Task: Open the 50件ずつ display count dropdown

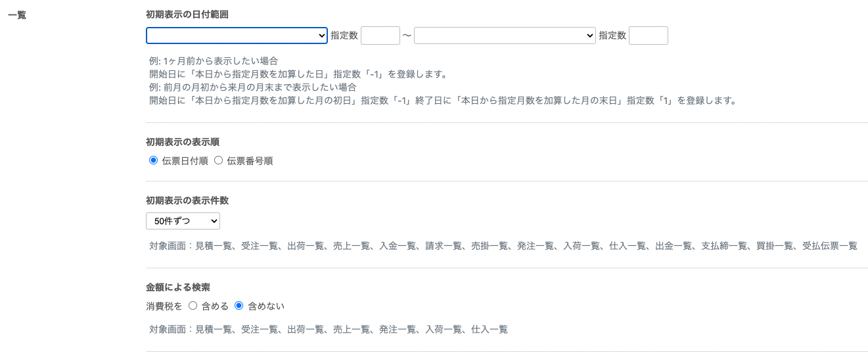Action: tap(183, 221)
